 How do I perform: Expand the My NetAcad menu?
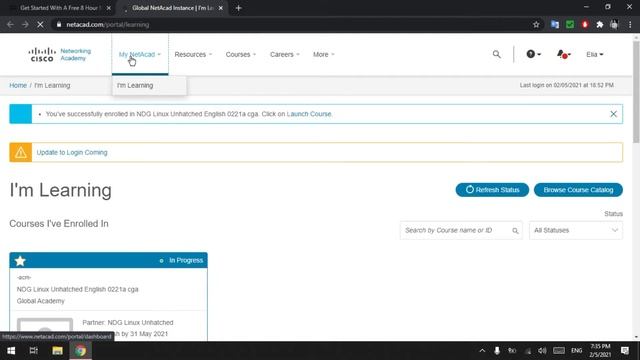pyautogui.click(x=140, y=54)
